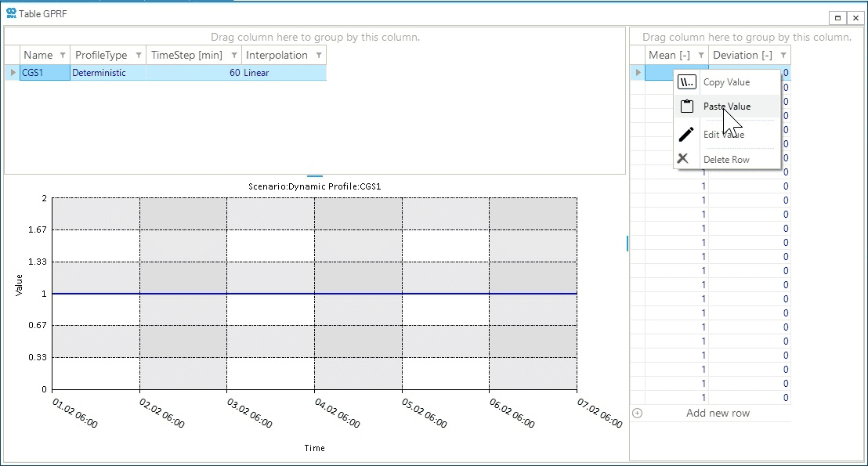Open the Deviation [-] filter dropdown

(783, 55)
